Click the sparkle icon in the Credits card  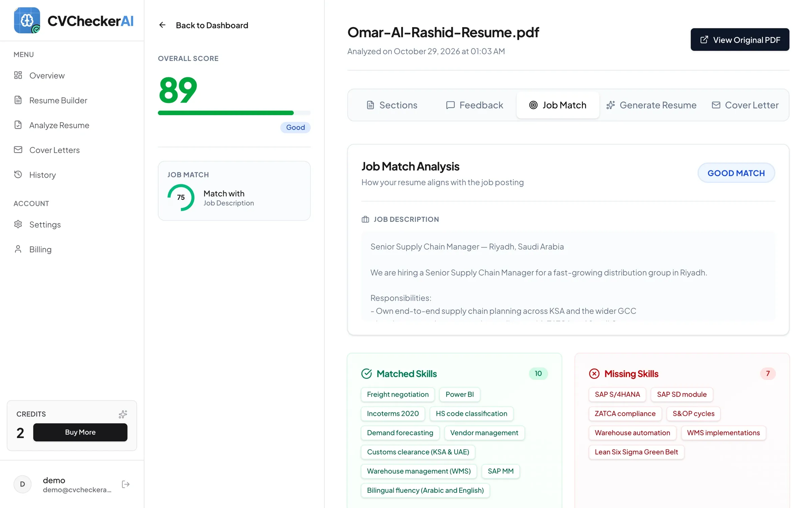123,414
